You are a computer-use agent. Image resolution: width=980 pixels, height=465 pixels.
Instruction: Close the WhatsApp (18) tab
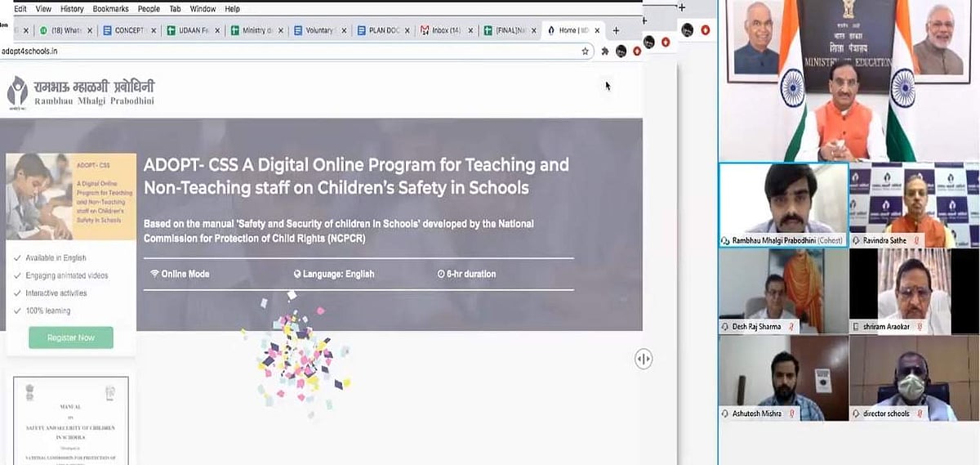[91, 31]
